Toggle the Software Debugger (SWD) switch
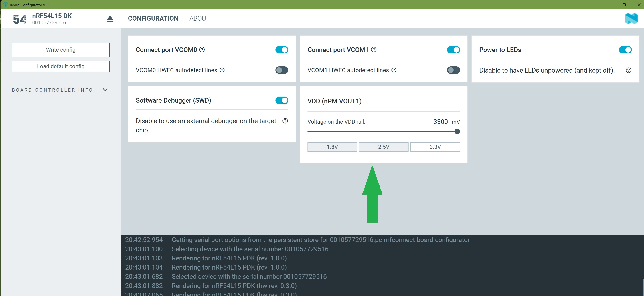 pyautogui.click(x=282, y=100)
